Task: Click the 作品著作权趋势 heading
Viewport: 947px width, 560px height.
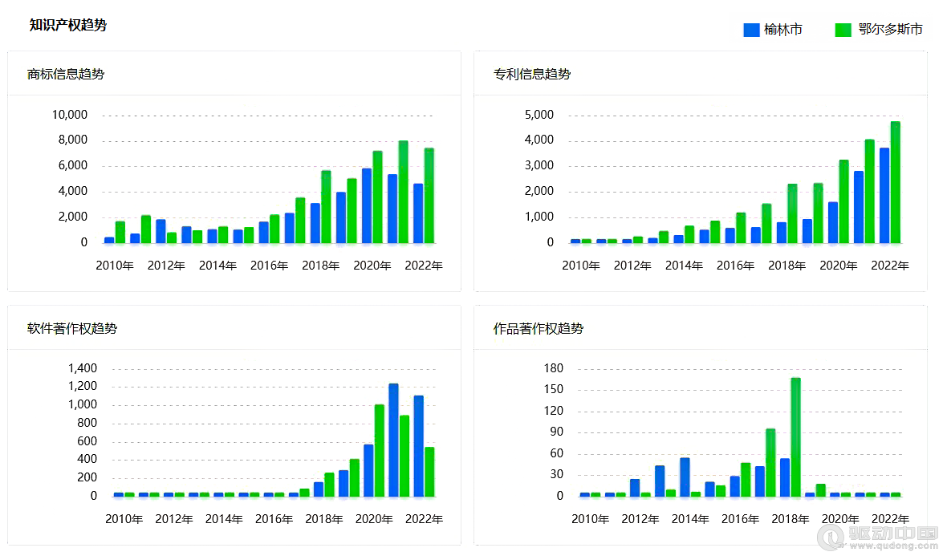Action: [539, 328]
